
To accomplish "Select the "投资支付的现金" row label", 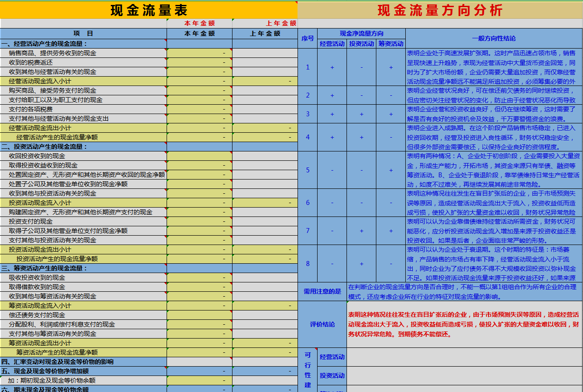I will pos(31,221).
